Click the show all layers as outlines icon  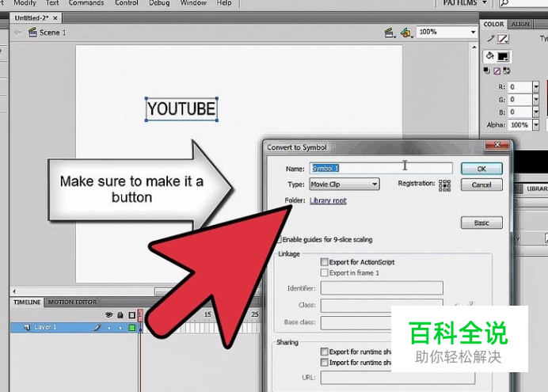coord(131,315)
